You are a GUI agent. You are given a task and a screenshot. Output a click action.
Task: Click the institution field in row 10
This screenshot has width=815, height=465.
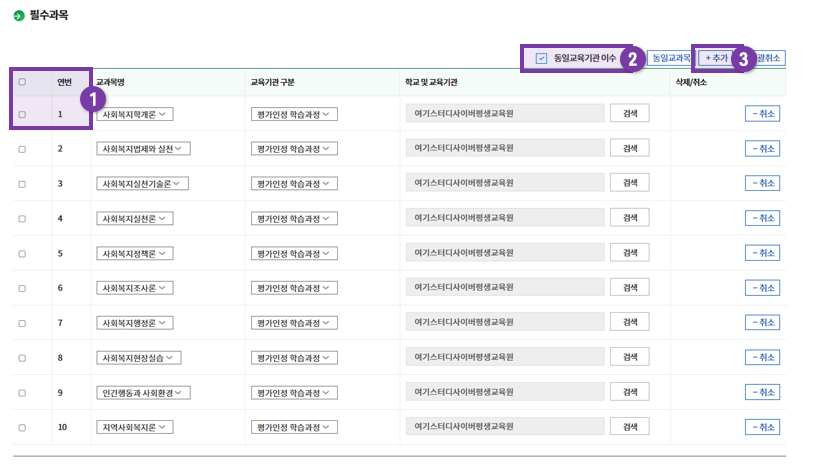505,427
